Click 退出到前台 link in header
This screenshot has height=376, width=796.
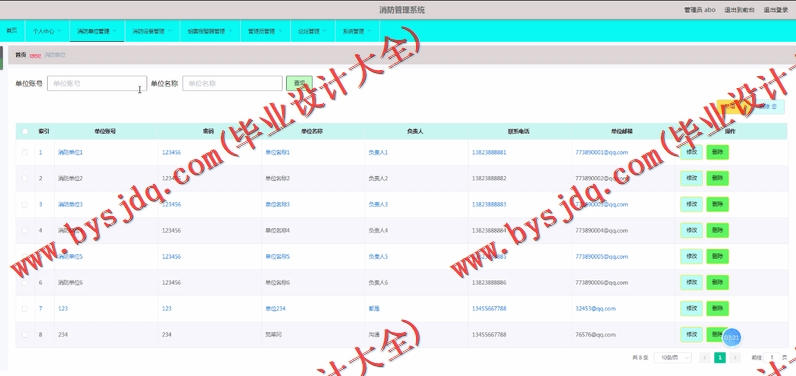pyautogui.click(x=739, y=10)
